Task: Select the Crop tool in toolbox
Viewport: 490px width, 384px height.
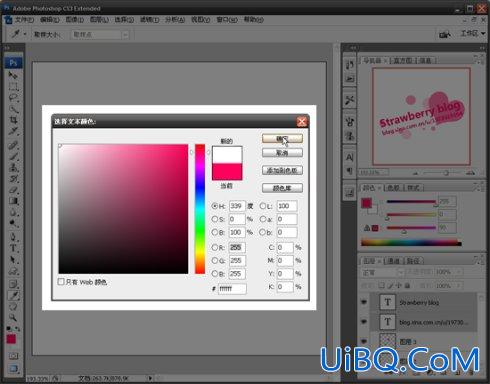Action: [13, 120]
